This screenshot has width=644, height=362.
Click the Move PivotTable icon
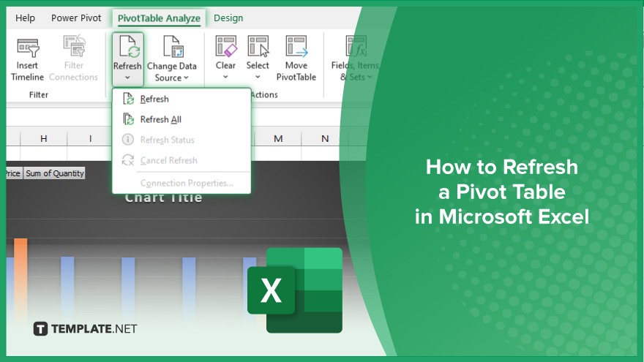click(x=296, y=46)
